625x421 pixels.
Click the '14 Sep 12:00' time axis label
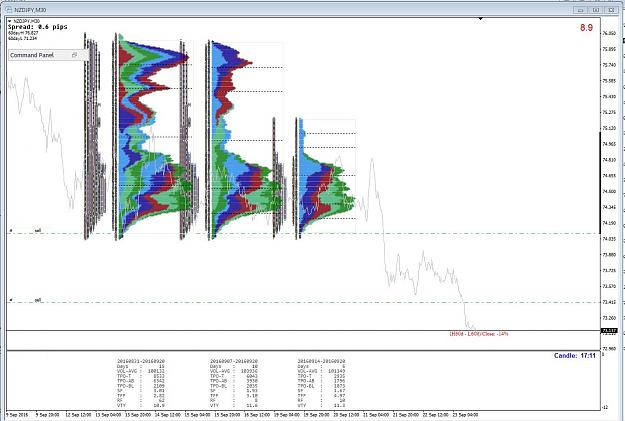coord(167,415)
